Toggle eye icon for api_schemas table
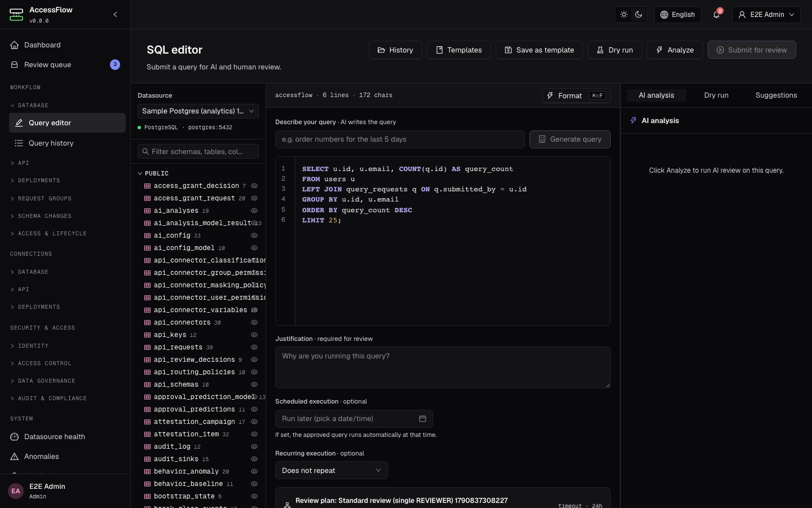Screen dimensions: 812x508 coord(254,384)
